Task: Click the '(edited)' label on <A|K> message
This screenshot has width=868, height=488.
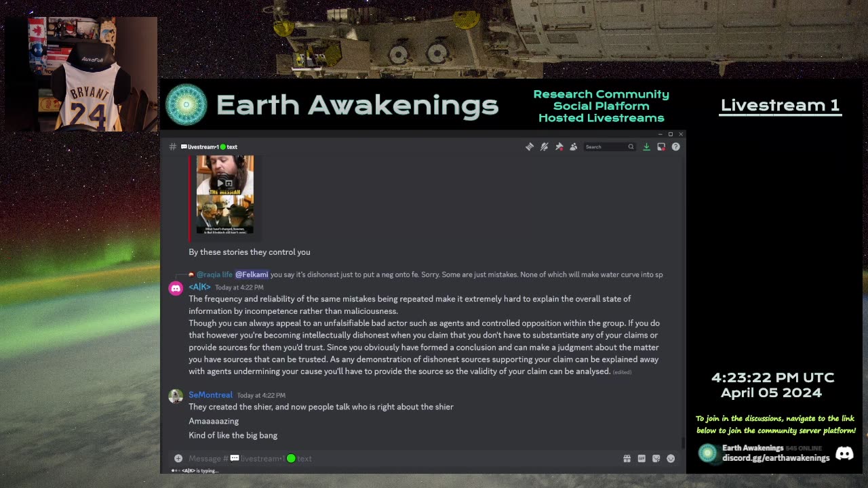Action: (x=622, y=372)
